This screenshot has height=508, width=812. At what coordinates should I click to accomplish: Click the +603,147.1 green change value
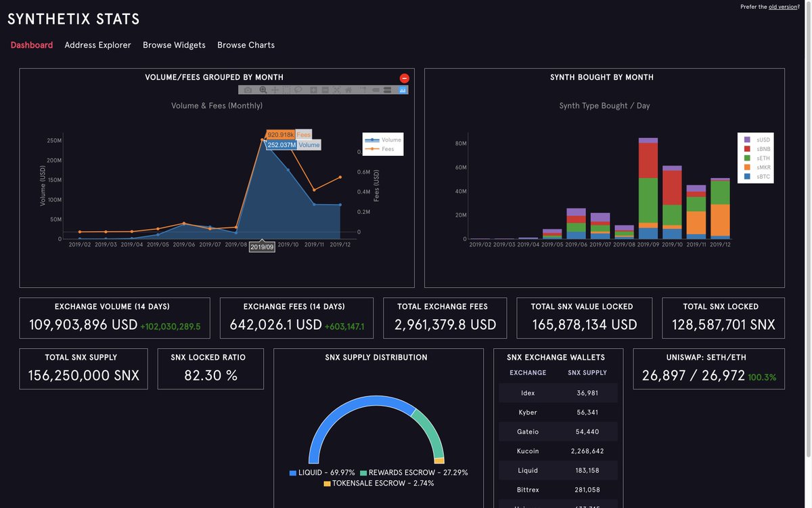coord(344,327)
